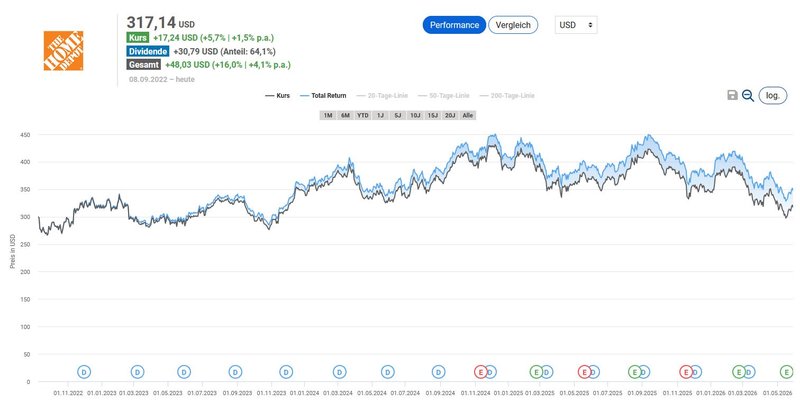Toggle Kurs line in chart legend
This screenshot has height=402, width=800.
278,95
